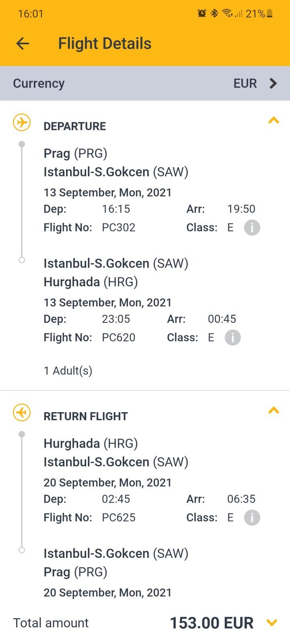The image size is (290, 644).
Task: Tap the DEPARTURE section header
Action: point(75,126)
